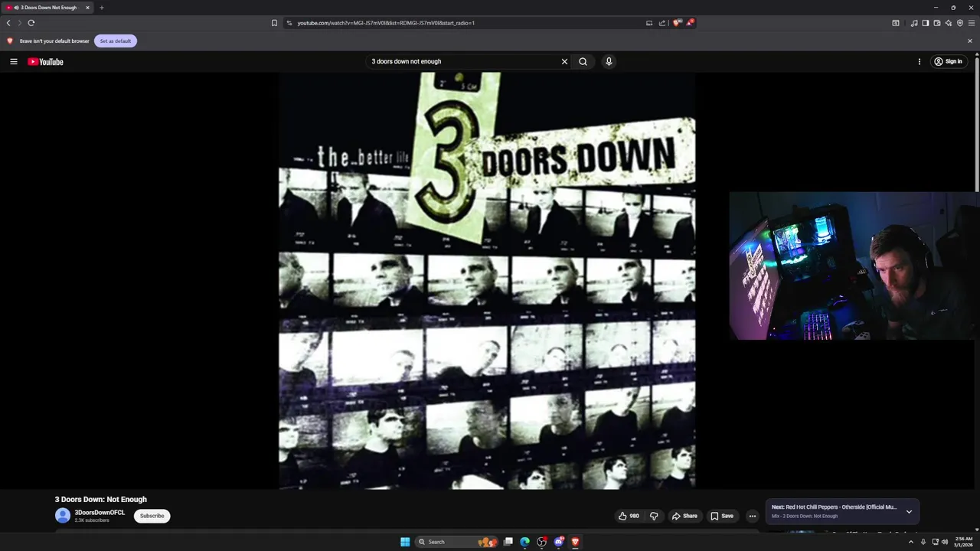Open Brave Leo AI icon
This screenshot has width=980, height=551.
coord(949,23)
